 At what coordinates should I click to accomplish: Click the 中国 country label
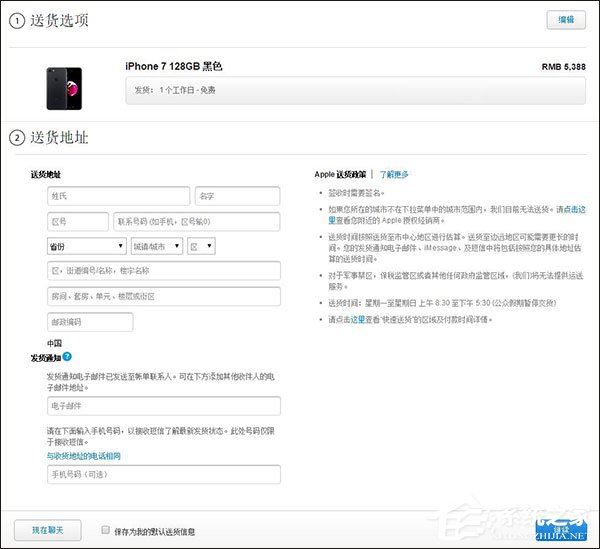54,343
